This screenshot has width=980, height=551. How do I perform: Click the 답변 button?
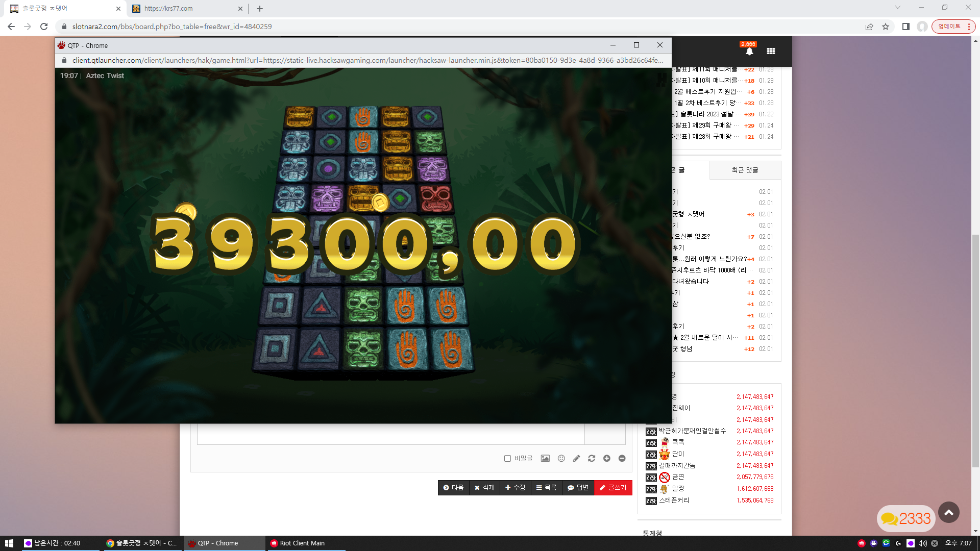[x=578, y=488]
